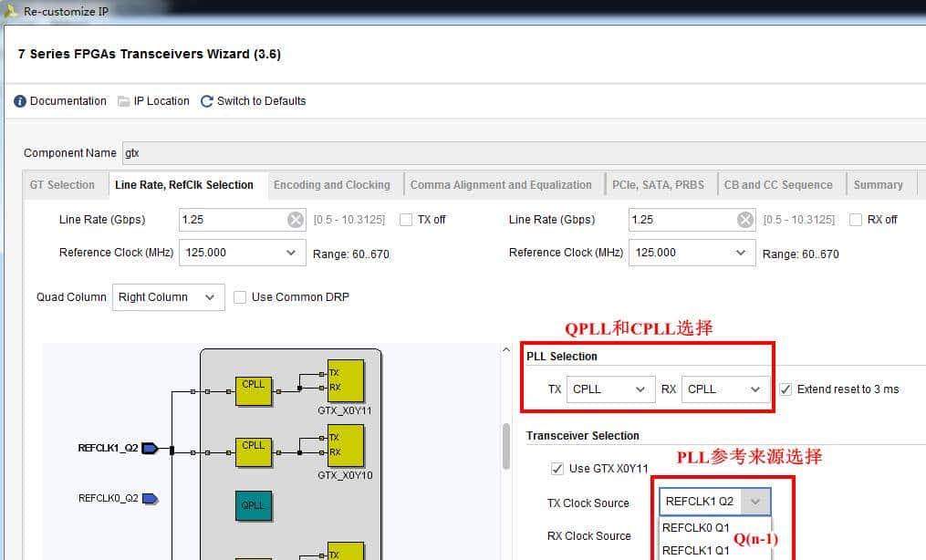
Task: Switch to GT Selection tab
Action: coord(62,185)
